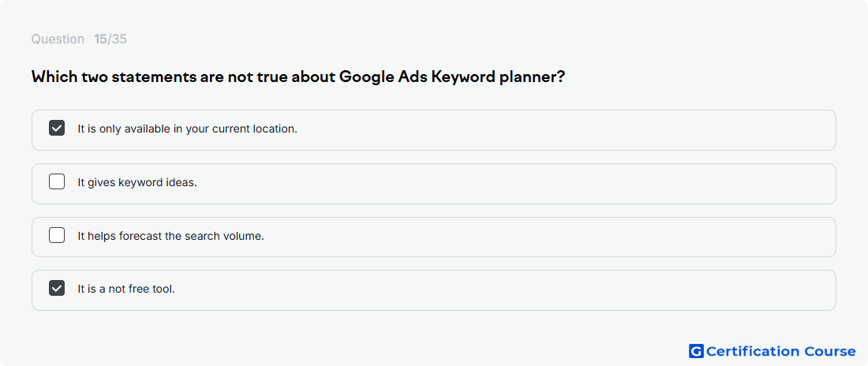Click the total question count 35
Screen dimensions: 868x366
[119, 39]
